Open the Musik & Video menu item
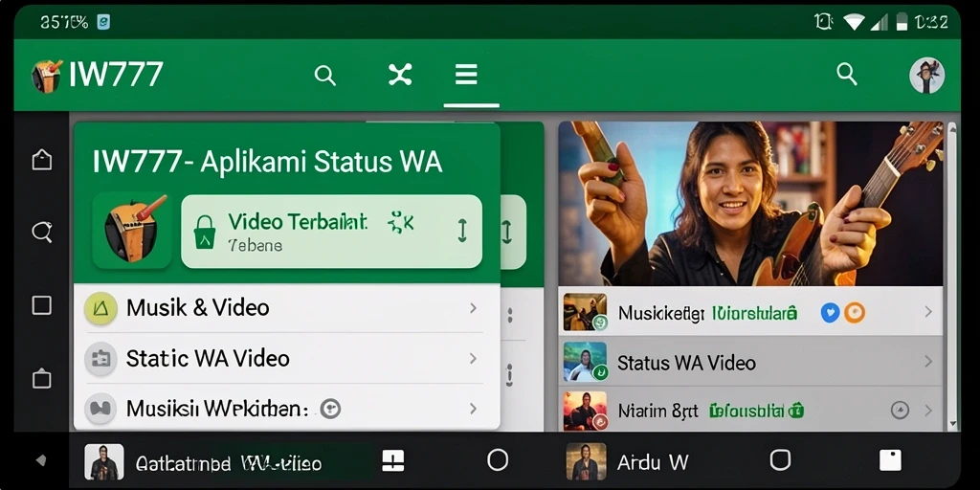This screenshot has height=490, width=980. 287,307
